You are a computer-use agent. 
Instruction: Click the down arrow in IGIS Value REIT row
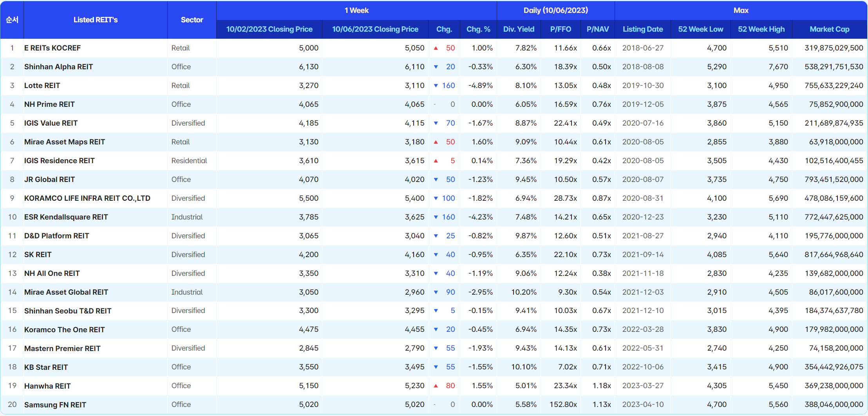436,123
